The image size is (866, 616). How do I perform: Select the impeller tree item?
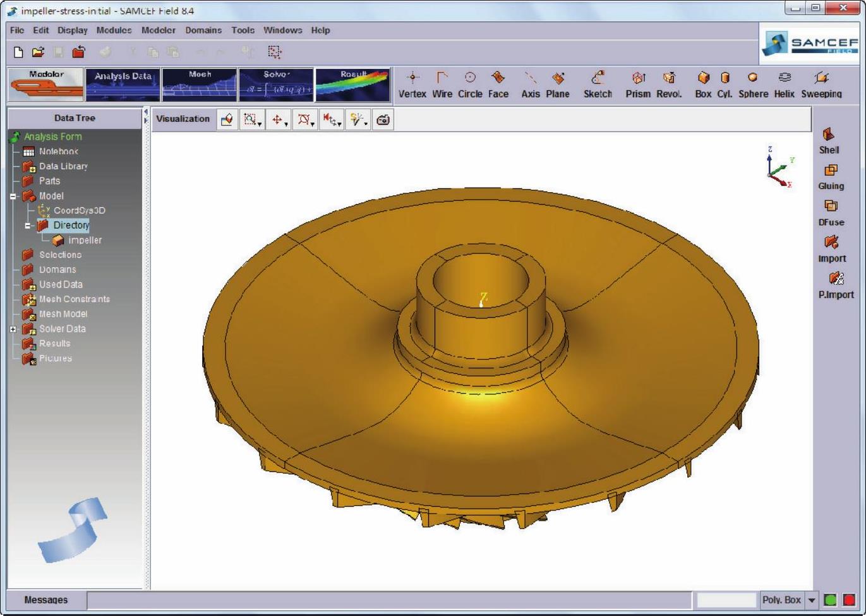pyautogui.click(x=85, y=241)
